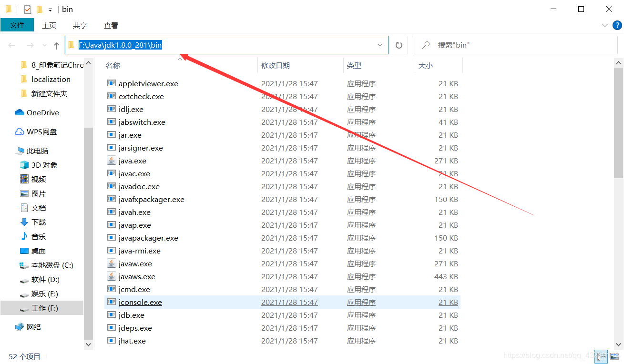Select the extcheck.exe file name
Viewport: 624px width, 364px height.
[141, 96]
